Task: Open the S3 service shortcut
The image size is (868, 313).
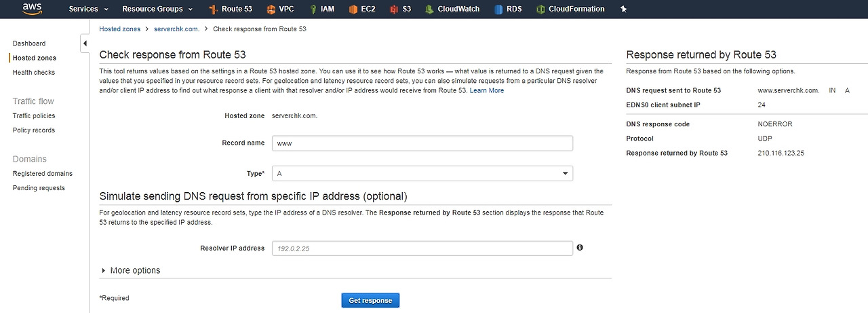Action: coord(401,9)
